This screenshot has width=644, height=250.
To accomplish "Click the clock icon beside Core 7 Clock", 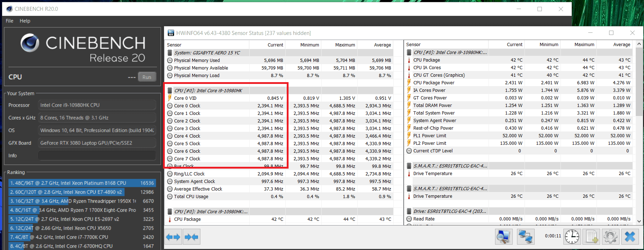I will [170, 159].
